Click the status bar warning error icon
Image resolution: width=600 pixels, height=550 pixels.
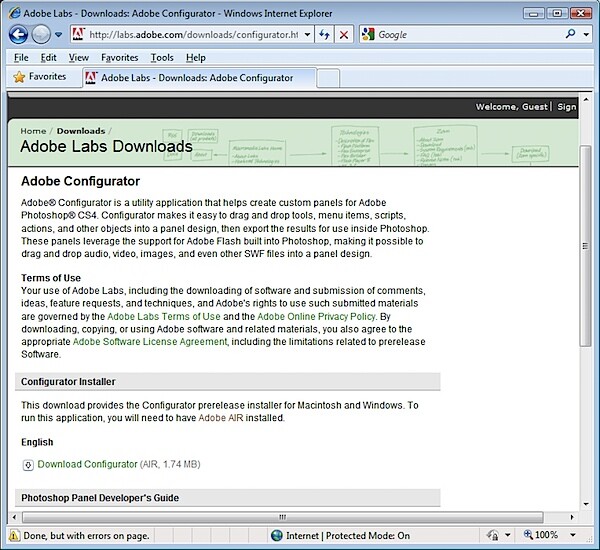[x=14, y=535]
